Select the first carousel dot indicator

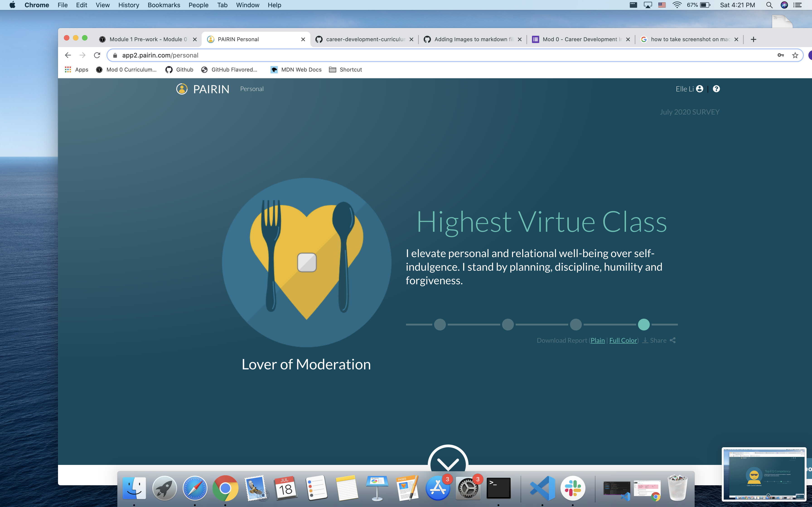click(x=440, y=324)
